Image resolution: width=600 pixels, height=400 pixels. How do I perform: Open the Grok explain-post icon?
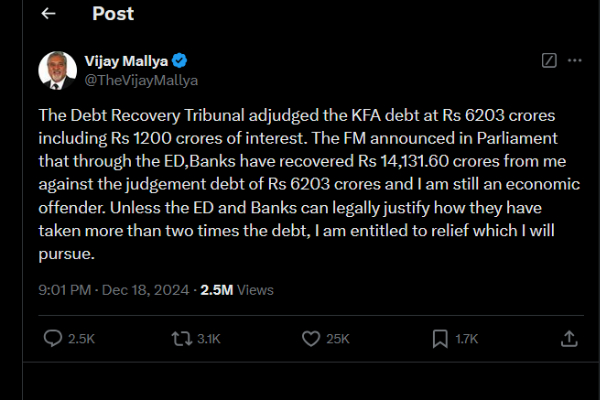(548, 60)
